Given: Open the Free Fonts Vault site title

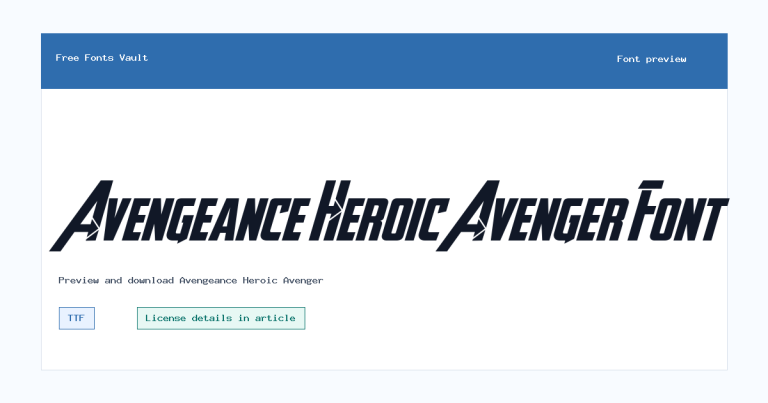Looking at the screenshot, I should click(x=101, y=58).
